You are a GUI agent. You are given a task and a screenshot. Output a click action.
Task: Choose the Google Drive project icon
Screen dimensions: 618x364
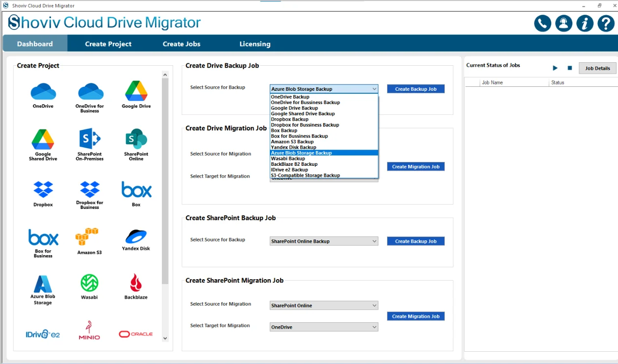click(x=136, y=91)
